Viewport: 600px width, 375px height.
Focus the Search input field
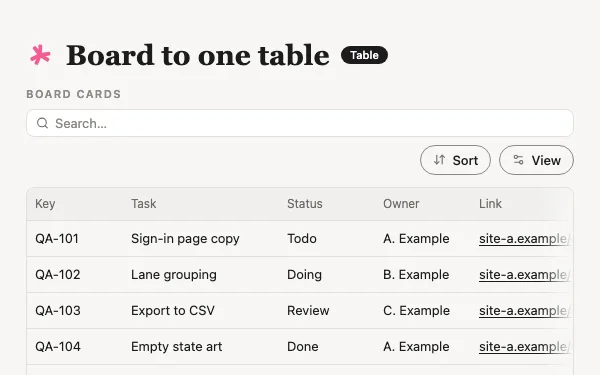[x=300, y=123]
